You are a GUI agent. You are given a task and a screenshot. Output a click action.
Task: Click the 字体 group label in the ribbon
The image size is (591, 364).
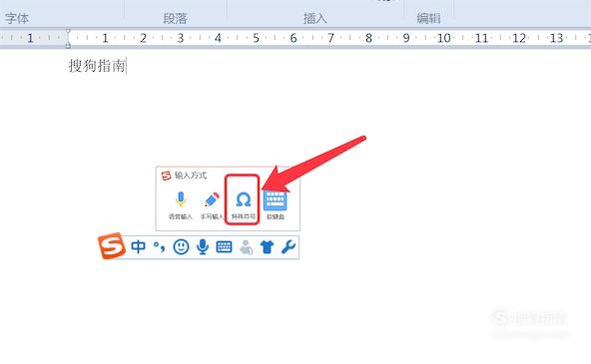coord(17,18)
